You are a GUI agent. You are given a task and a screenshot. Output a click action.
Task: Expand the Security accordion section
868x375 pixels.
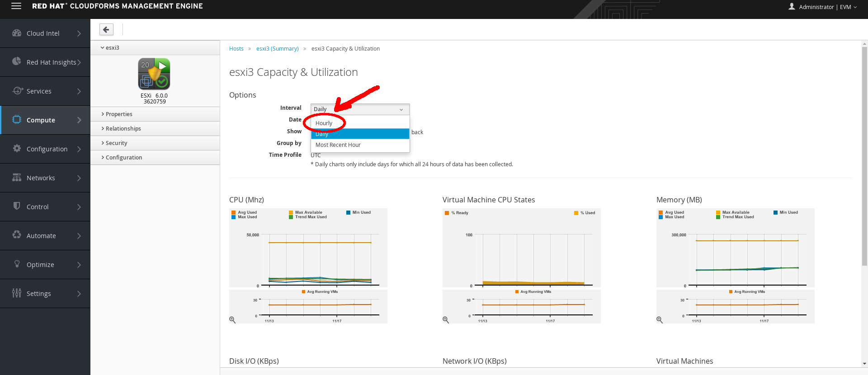[x=155, y=143]
